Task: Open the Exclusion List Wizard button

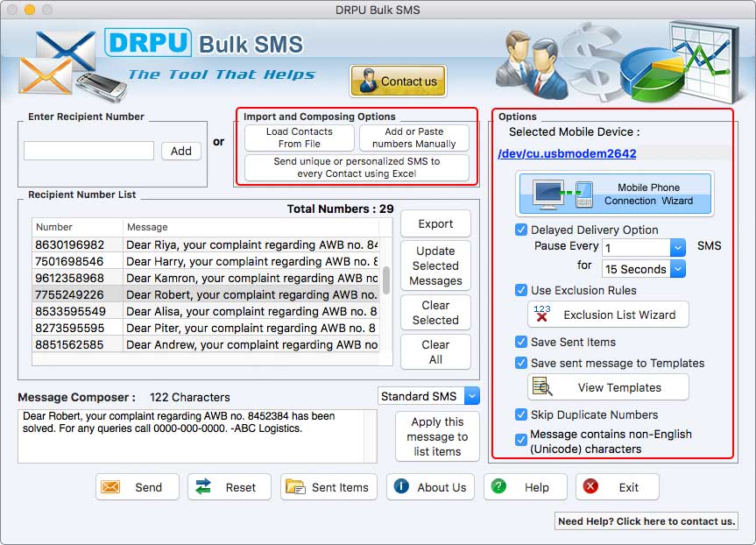Action: 609,315
